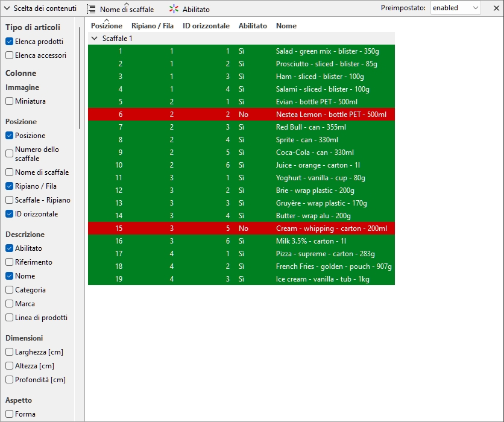This screenshot has width=504, height=422.
Task: Sort by the Posizione column header
Action: pos(106,26)
